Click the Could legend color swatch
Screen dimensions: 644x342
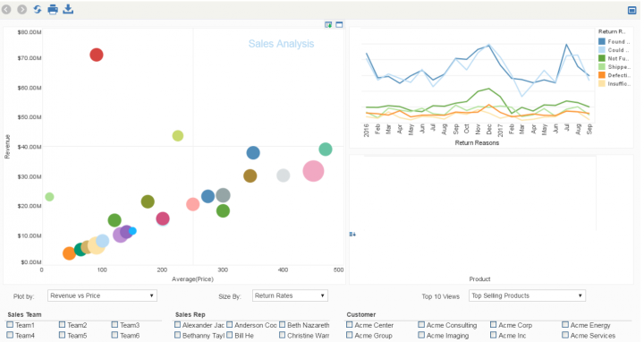602,50
